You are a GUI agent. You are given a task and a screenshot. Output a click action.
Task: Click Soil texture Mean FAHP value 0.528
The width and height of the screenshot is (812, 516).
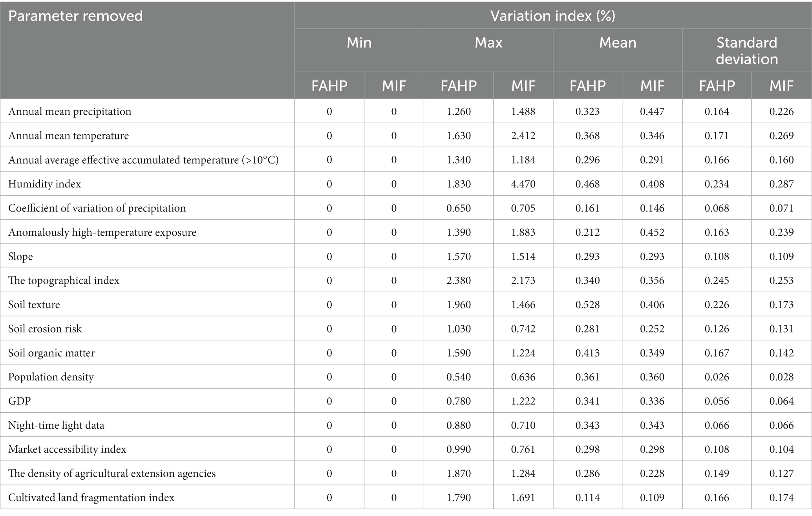coord(588,305)
